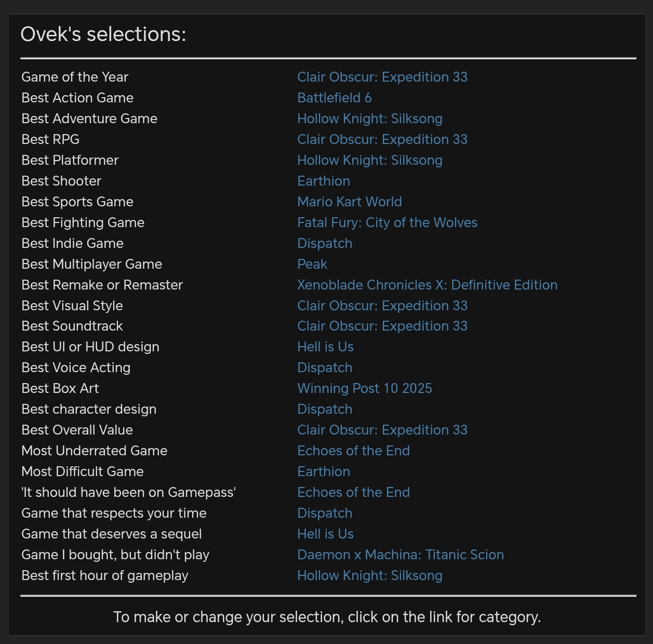The height and width of the screenshot is (644, 653).
Task: Open Clair Obscur link beside Best Soundtrack
Action: pos(382,326)
